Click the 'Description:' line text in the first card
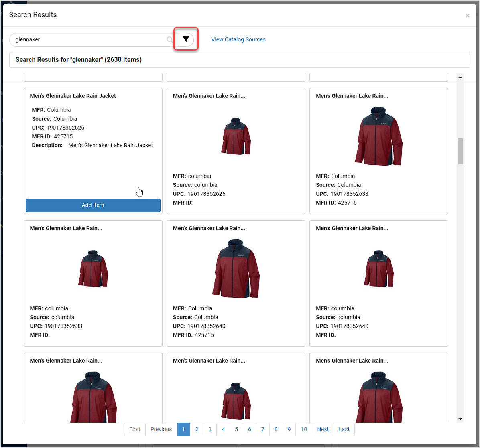The width and height of the screenshot is (480, 448). (92, 145)
